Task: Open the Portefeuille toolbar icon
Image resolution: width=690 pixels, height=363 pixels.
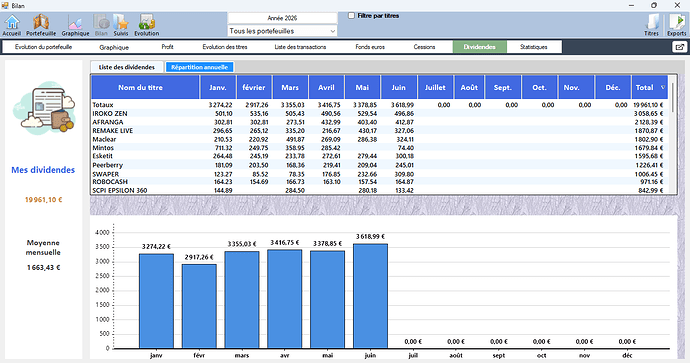Action: [41, 25]
